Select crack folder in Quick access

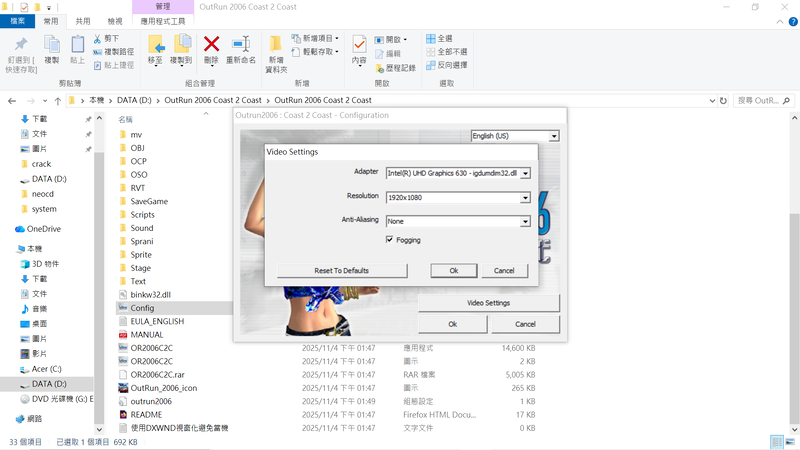(x=36, y=164)
